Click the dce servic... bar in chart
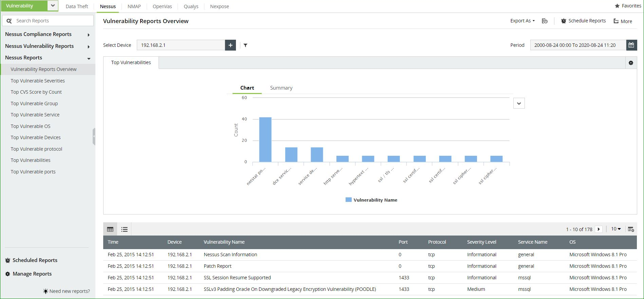Viewport: 644px width, 299px height. click(x=291, y=155)
